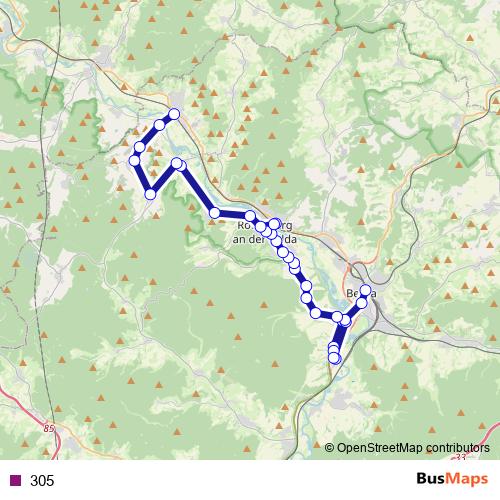Click the Bebra town label

click(361, 293)
